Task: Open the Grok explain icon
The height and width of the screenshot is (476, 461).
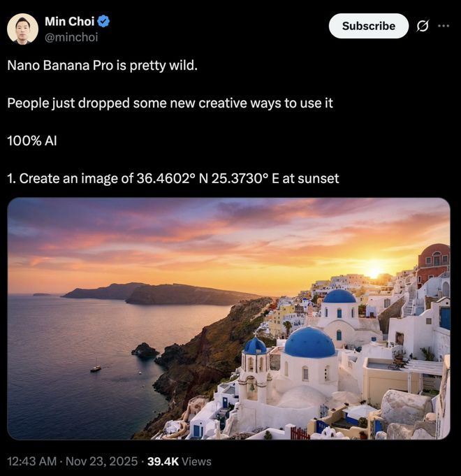Action: [x=422, y=26]
